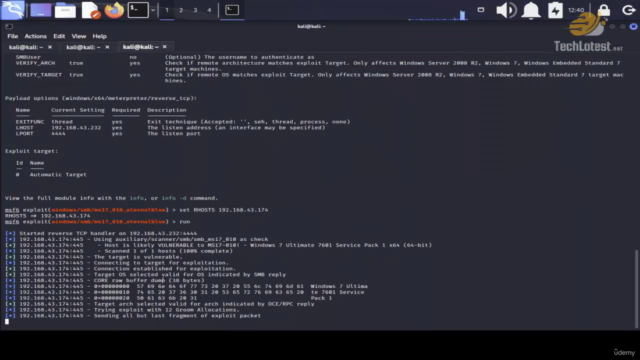Click the VERIFY_TARGET option row
640x360 pixels.
[320, 78]
